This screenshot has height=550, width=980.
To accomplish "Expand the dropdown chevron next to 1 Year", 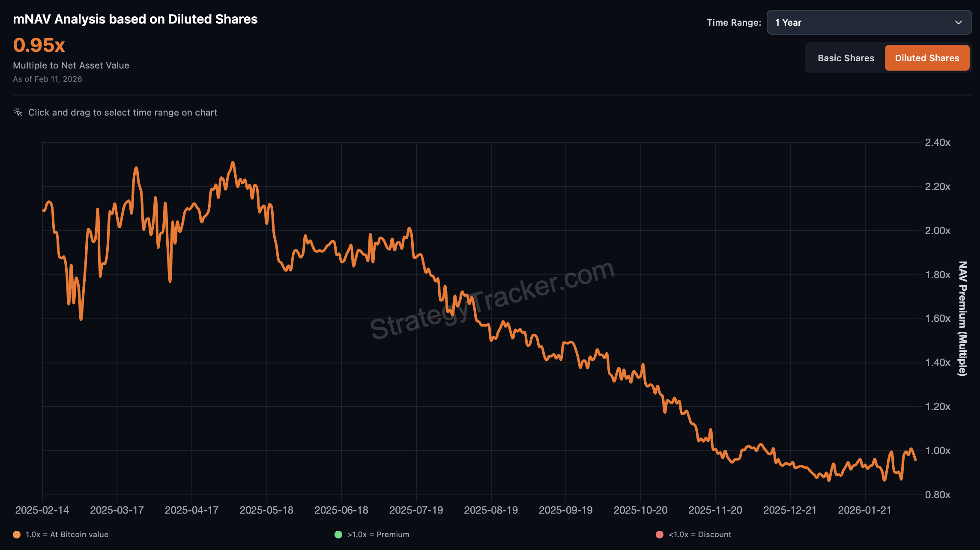I will [x=959, y=22].
